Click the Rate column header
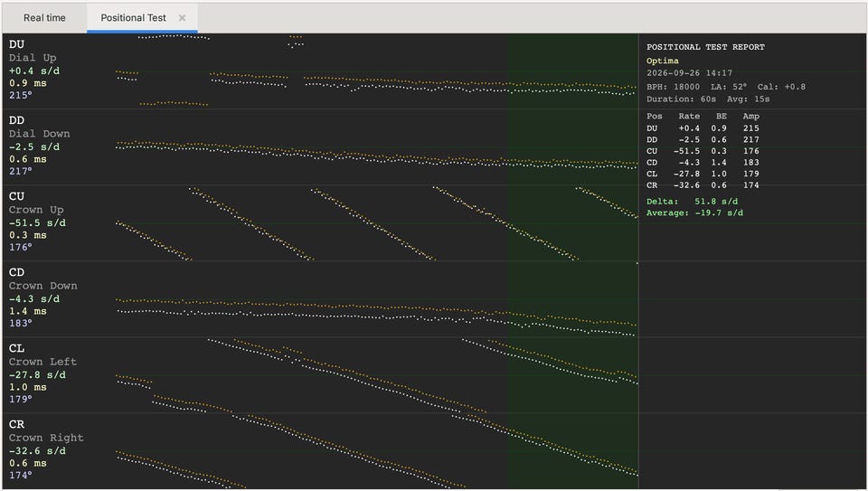This screenshot has width=868, height=491. point(689,117)
